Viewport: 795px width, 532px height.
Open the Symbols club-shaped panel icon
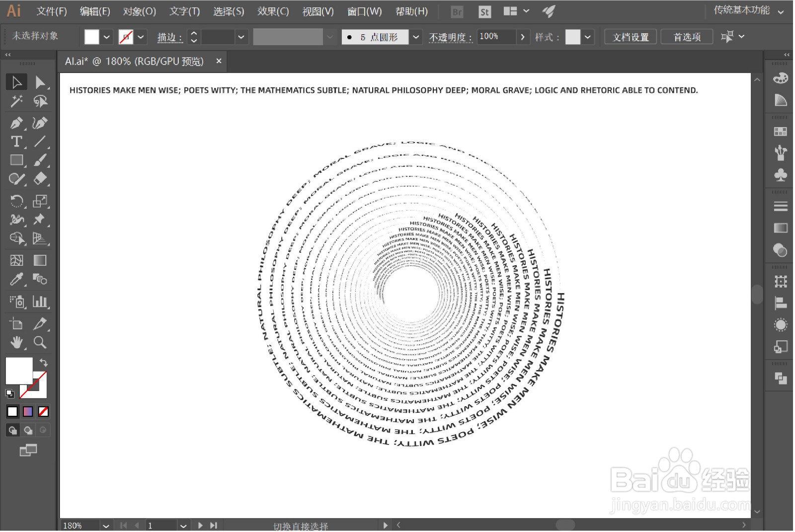781,175
